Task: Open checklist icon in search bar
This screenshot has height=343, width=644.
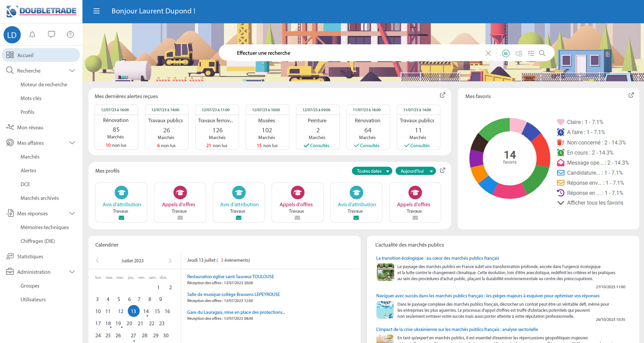Action: [531, 53]
